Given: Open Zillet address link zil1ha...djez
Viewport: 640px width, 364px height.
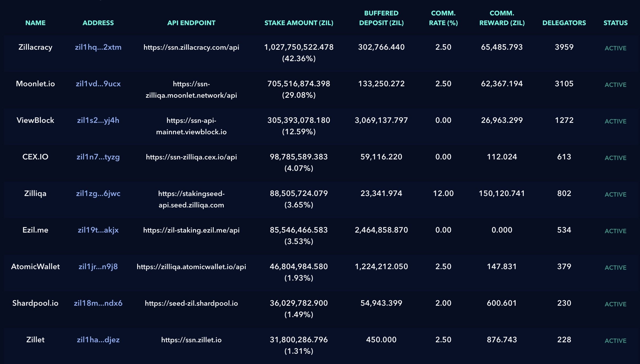Looking at the screenshot, I should tap(98, 340).
